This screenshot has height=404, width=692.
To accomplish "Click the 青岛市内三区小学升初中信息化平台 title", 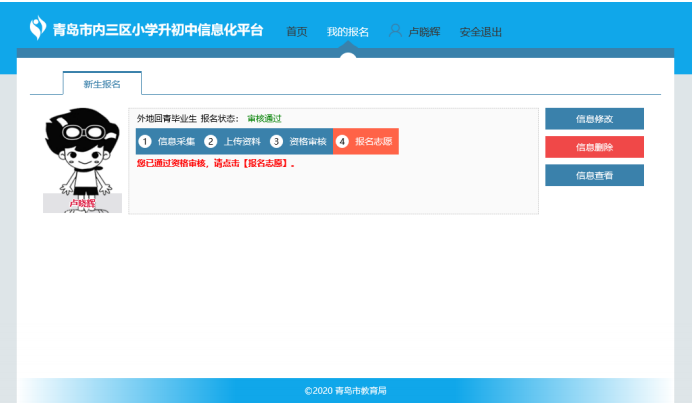I will tap(158, 30).
